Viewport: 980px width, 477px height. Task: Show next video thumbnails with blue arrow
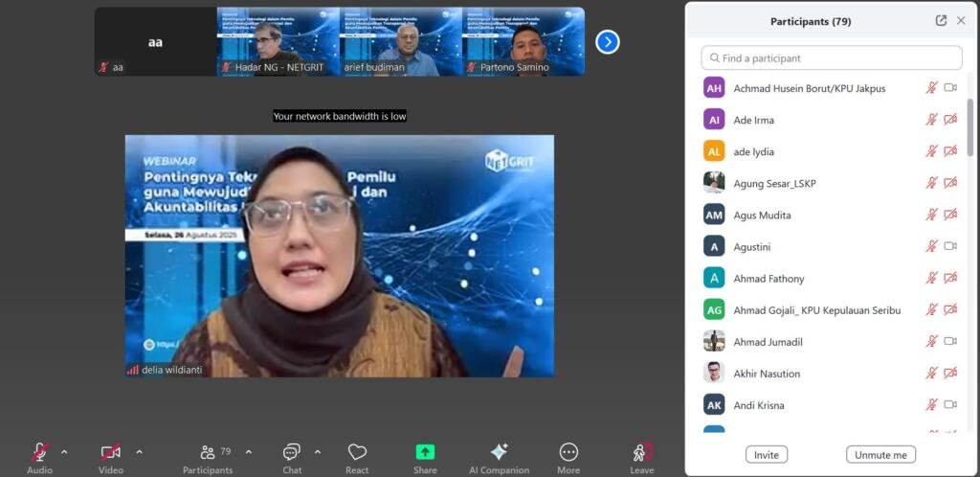tap(608, 42)
